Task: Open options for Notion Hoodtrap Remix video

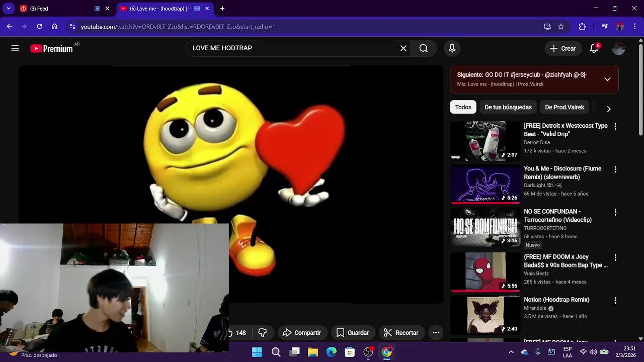Action: tap(615, 300)
